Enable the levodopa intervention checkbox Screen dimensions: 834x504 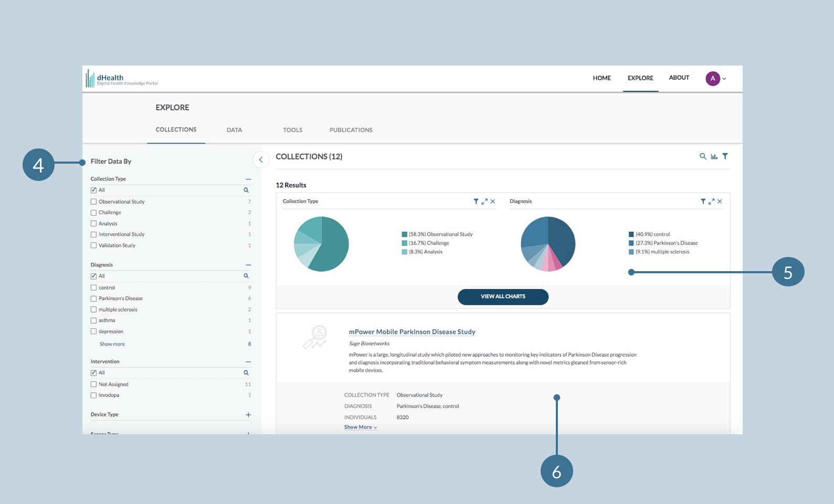(x=93, y=395)
